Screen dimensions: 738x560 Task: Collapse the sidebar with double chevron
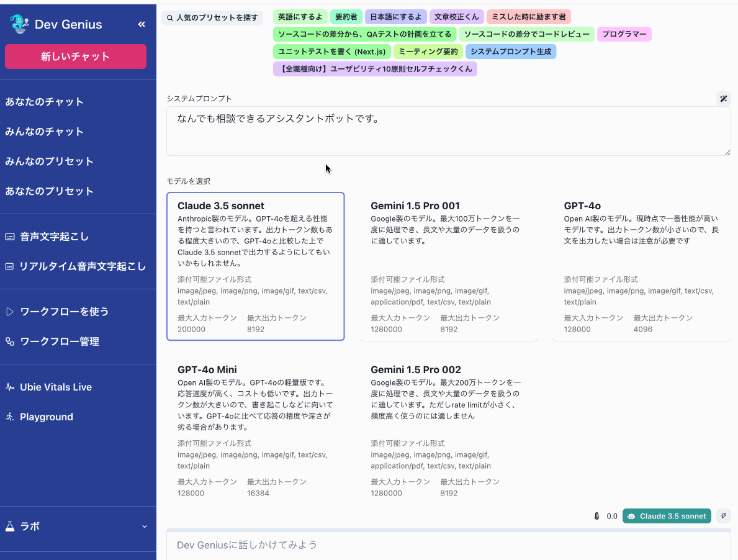point(141,24)
